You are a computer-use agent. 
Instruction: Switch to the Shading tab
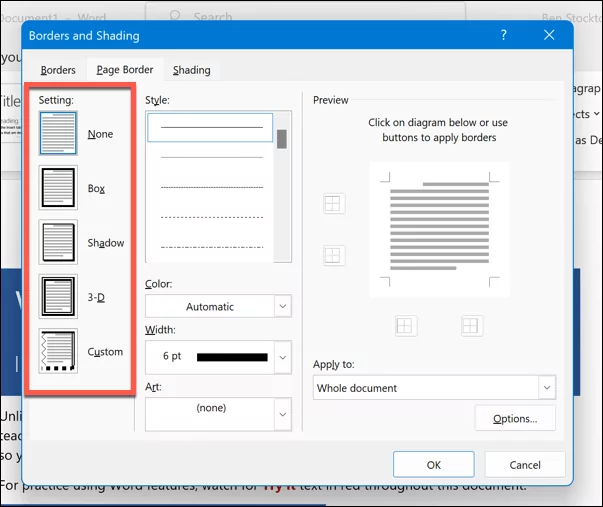tap(192, 70)
